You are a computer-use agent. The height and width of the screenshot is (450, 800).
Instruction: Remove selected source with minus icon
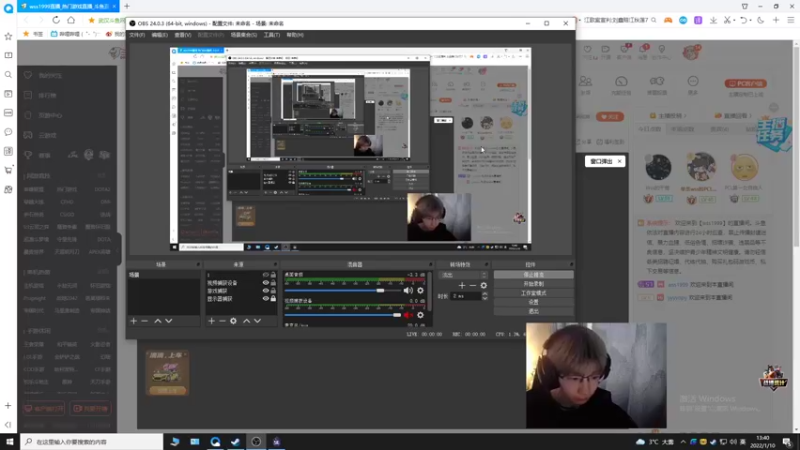coord(222,321)
